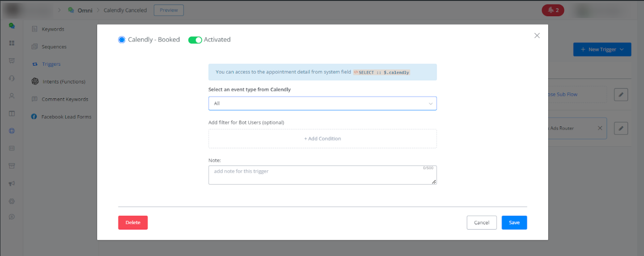Click the notification bell showing 2 alerts
This screenshot has width=644, height=256.
click(x=553, y=10)
